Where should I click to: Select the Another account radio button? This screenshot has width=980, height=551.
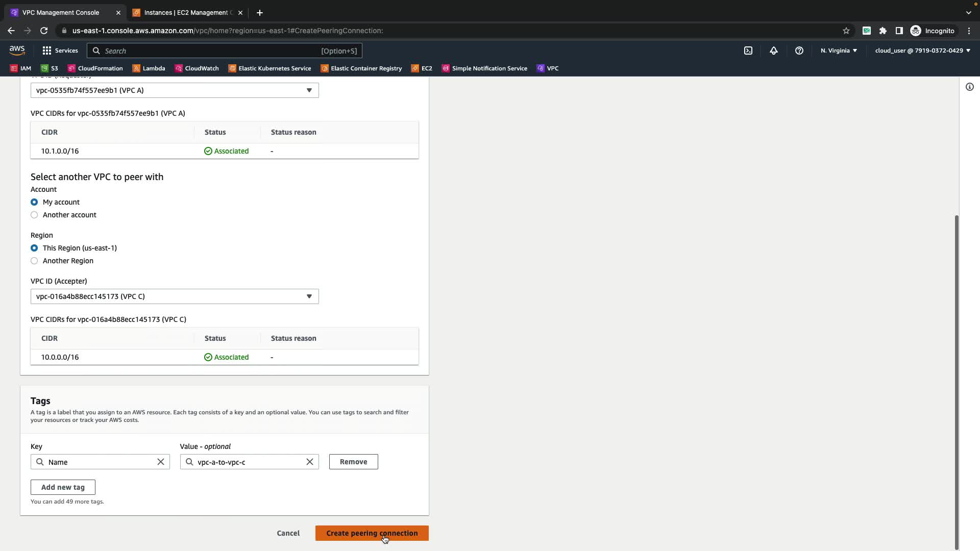tap(34, 215)
